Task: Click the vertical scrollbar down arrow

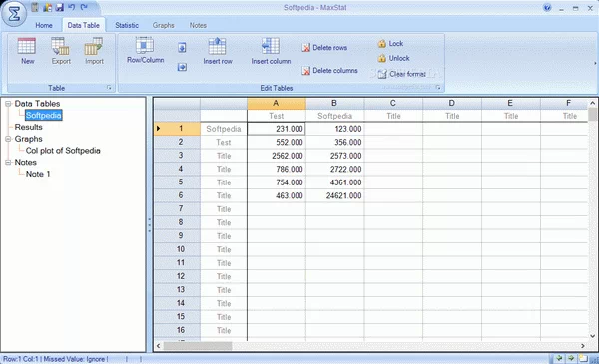Action: [x=592, y=336]
